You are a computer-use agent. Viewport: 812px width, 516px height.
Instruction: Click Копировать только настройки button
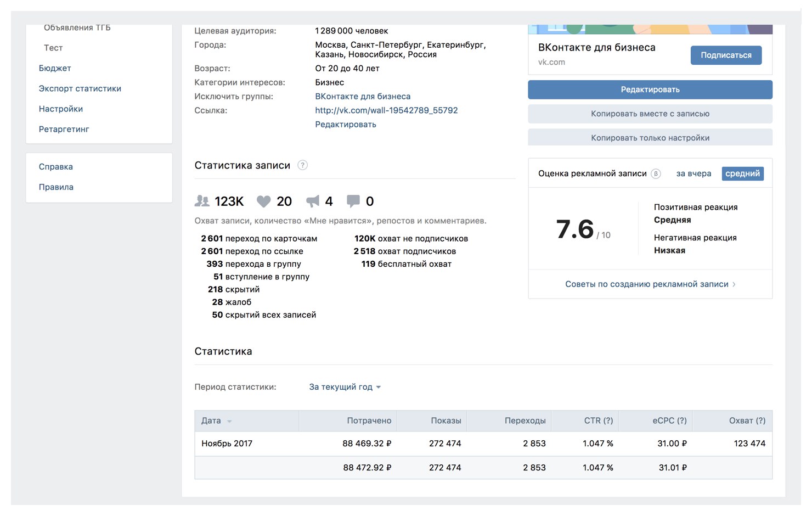click(x=650, y=138)
